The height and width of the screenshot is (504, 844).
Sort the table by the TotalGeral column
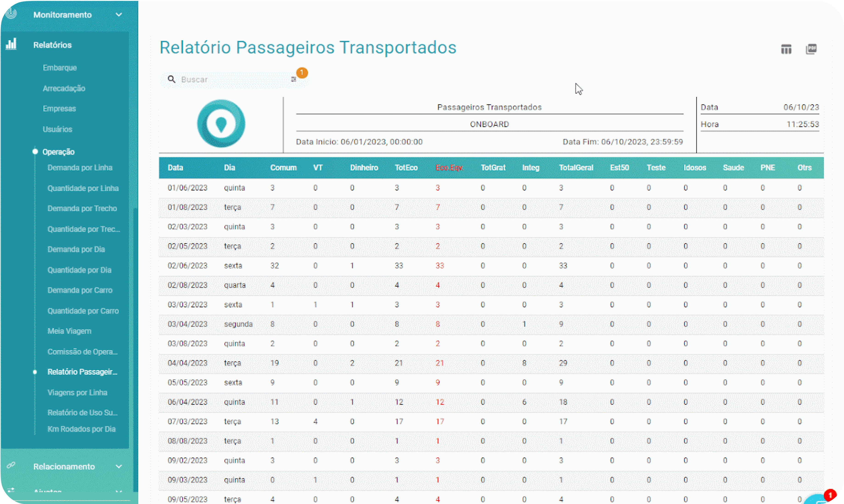point(576,167)
